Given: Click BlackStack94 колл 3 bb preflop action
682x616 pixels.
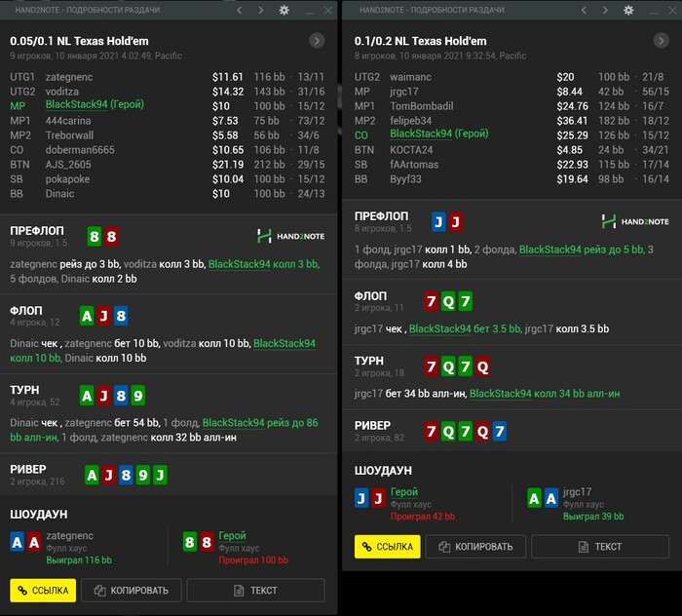Looking at the screenshot, I should tap(264, 264).
